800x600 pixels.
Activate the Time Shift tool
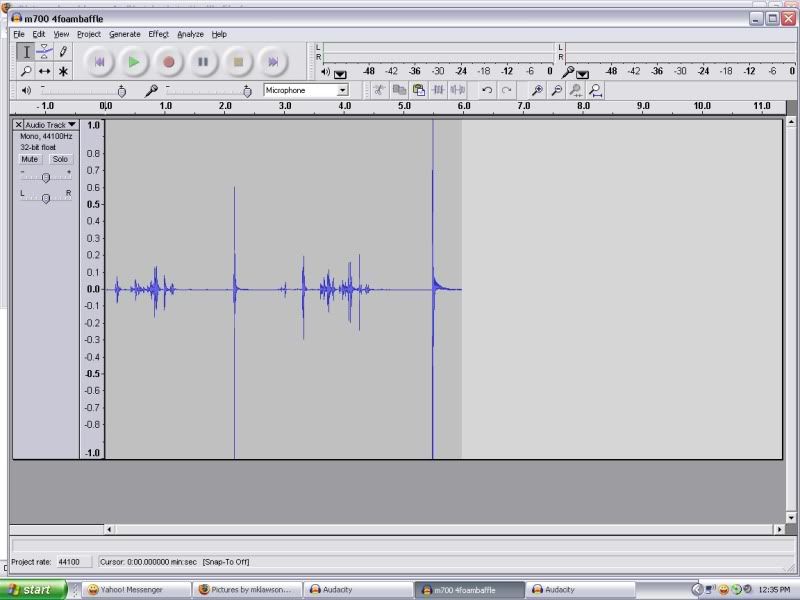(45, 71)
